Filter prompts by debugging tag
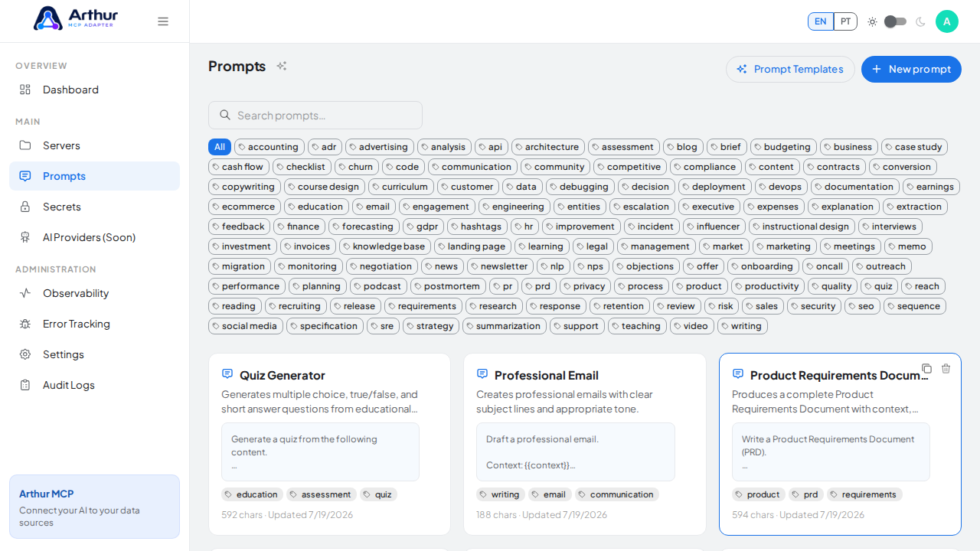Image resolution: width=980 pixels, height=551 pixels. pos(580,187)
